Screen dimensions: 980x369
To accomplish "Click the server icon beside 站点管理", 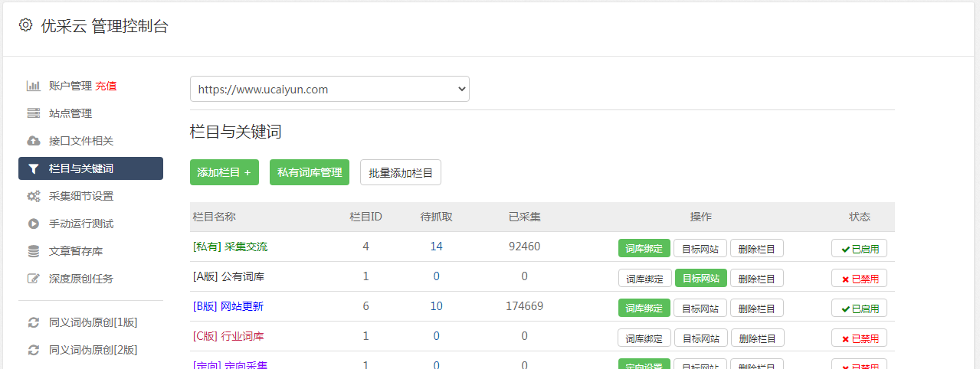I will click(x=33, y=113).
